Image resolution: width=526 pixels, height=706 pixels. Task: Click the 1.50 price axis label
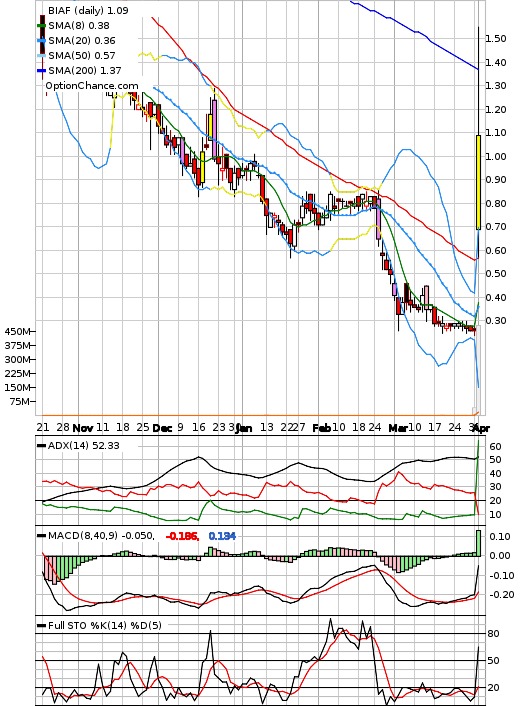point(496,38)
